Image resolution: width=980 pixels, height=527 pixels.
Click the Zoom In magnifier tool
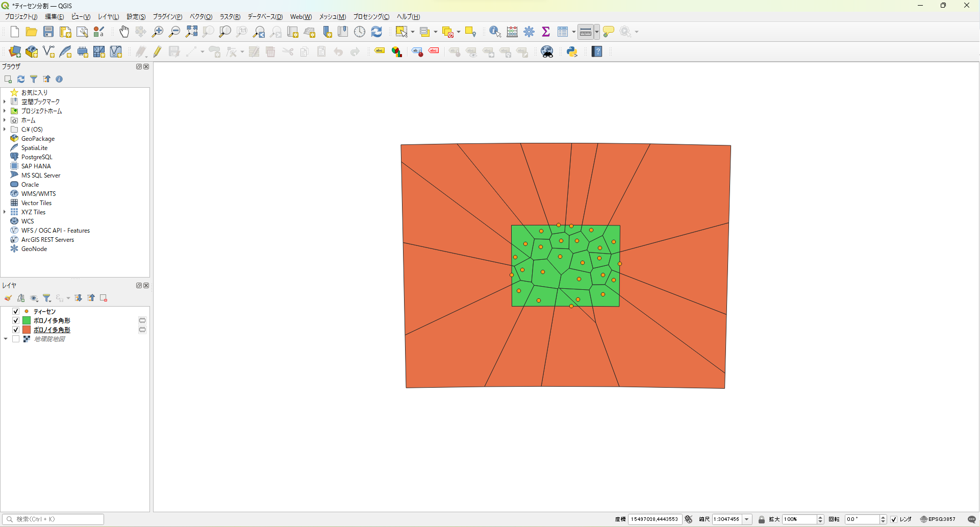158,32
